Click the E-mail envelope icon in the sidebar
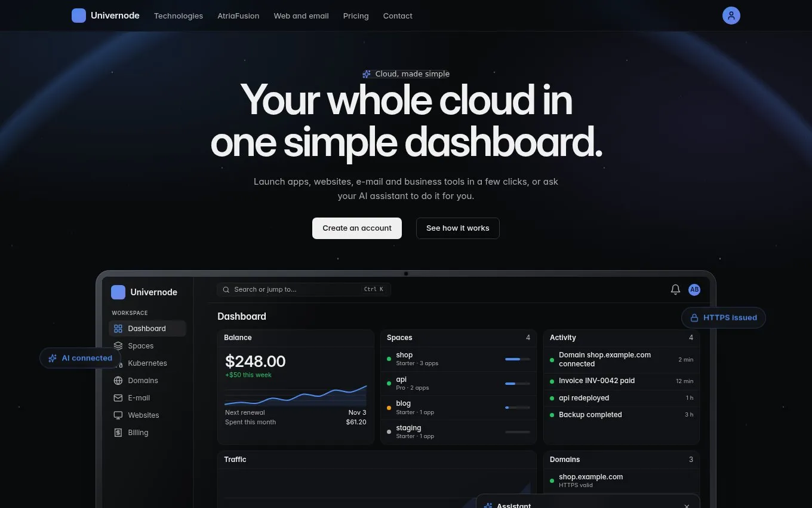Image resolution: width=812 pixels, height=508 pixels. (x=118, y=398)
